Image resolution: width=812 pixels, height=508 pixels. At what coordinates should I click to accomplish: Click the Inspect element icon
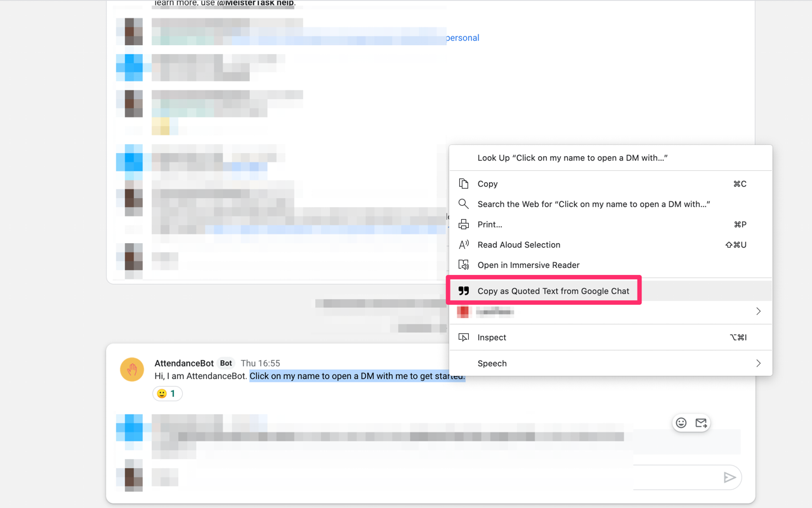[x=464, y=337]
